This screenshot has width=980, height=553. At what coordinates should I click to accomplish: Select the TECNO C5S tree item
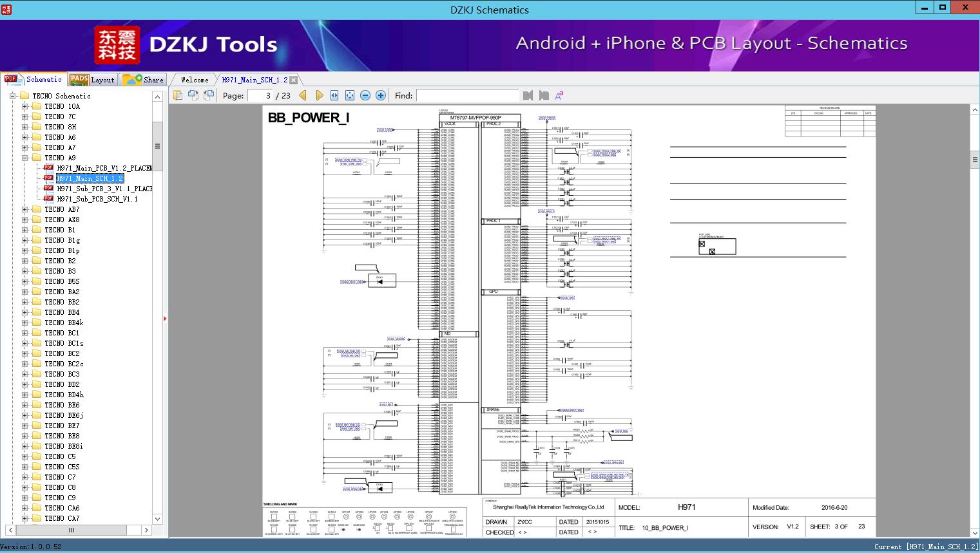(62, 467)
